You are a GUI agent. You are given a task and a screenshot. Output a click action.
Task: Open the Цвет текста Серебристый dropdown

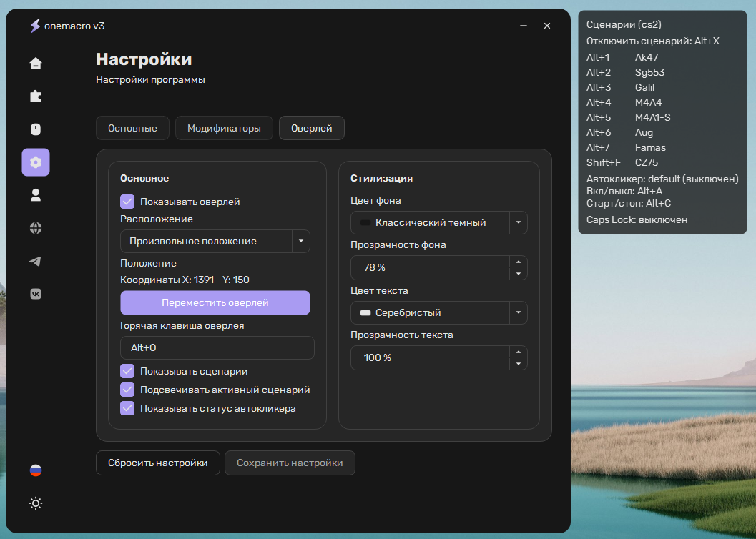[518, 312]
